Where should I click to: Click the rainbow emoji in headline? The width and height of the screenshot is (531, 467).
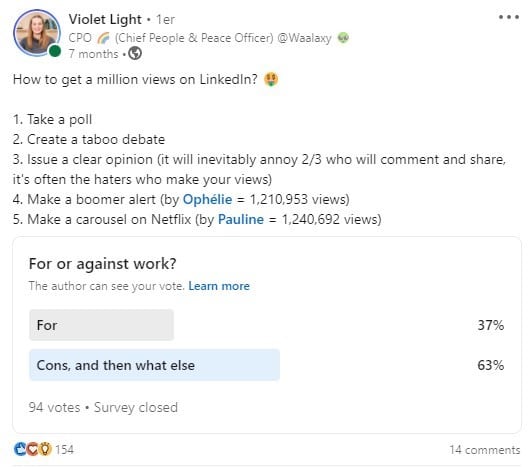[103, 38]
